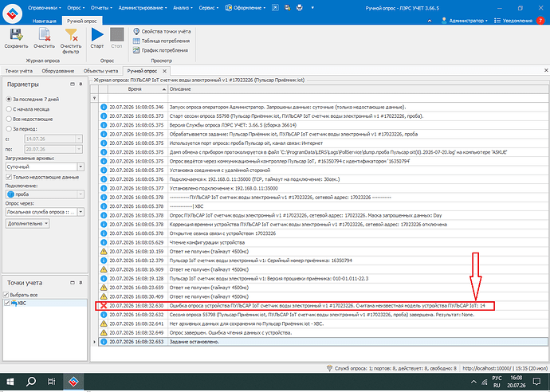Open График потребления
The height and width of the screenshot is (392, 550).
tap(161, 50)
